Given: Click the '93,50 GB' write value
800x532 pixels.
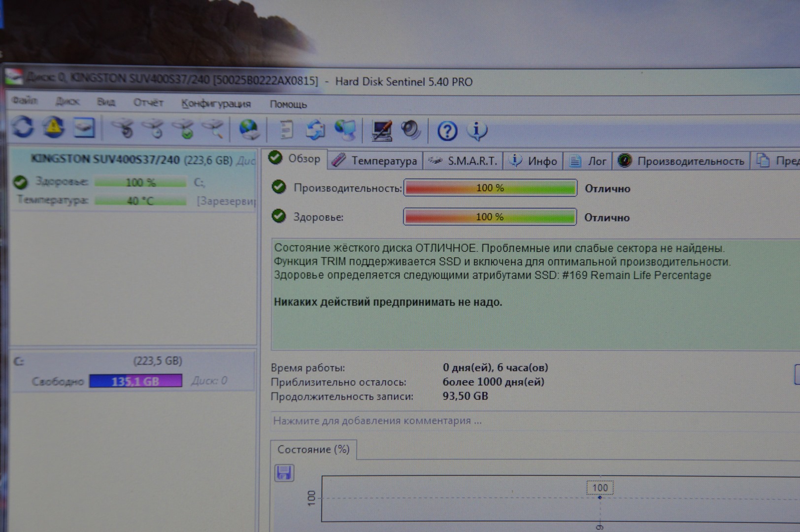Looking at the screenshot, I should [465, 396].
